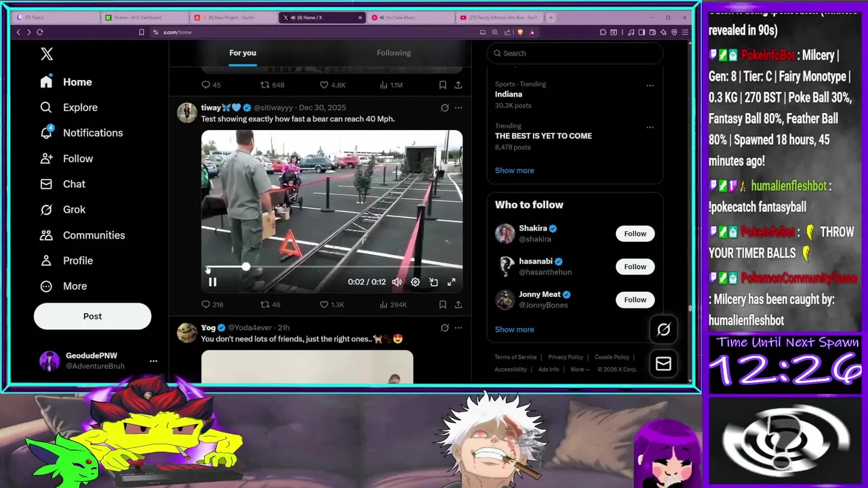
Task: Share the tiway bear post
Action: click(458, 304)
